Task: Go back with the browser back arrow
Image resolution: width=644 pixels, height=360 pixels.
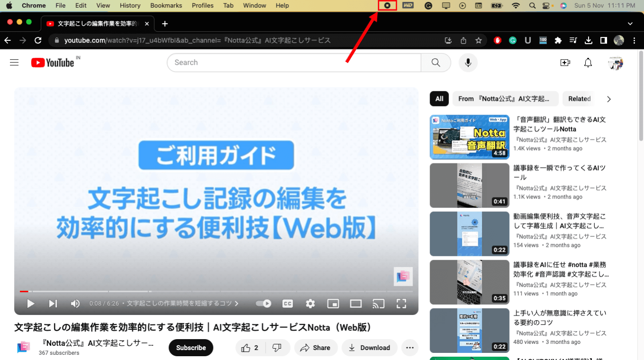Action: click(9, 40)
